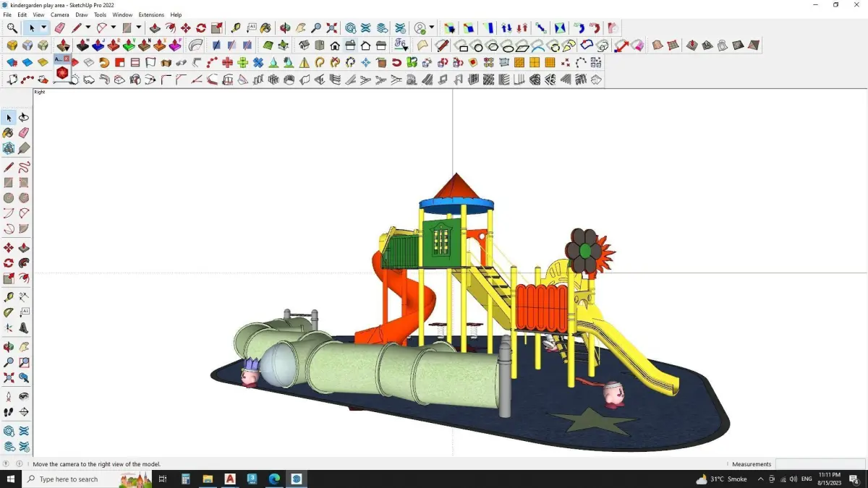Image resolution: width=868 pixels, height=488 pixels.
Task: Select the Paint Bucket in top toolbar
Action: click(265, 28)
